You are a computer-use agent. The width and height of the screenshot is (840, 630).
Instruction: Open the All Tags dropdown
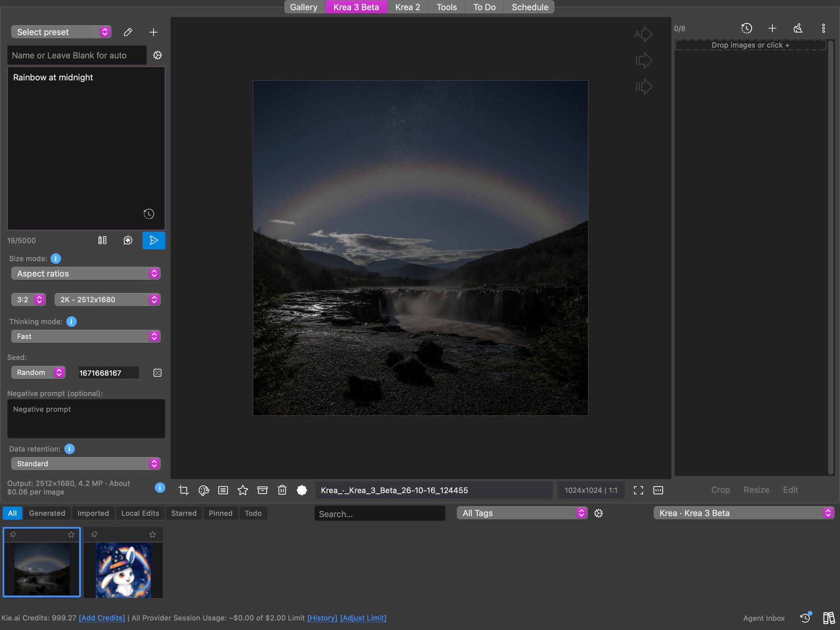pos(522,513)
